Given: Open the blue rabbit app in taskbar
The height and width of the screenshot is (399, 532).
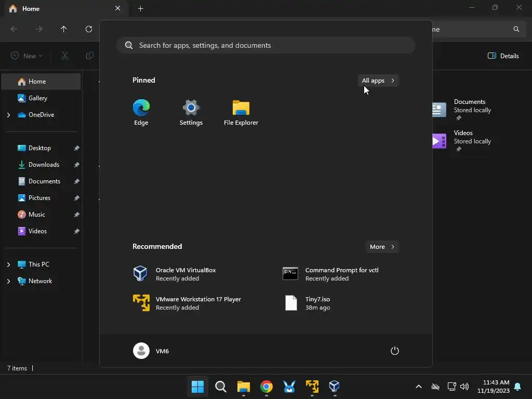Looking at the screenshot, I should [x=289, y=386].
